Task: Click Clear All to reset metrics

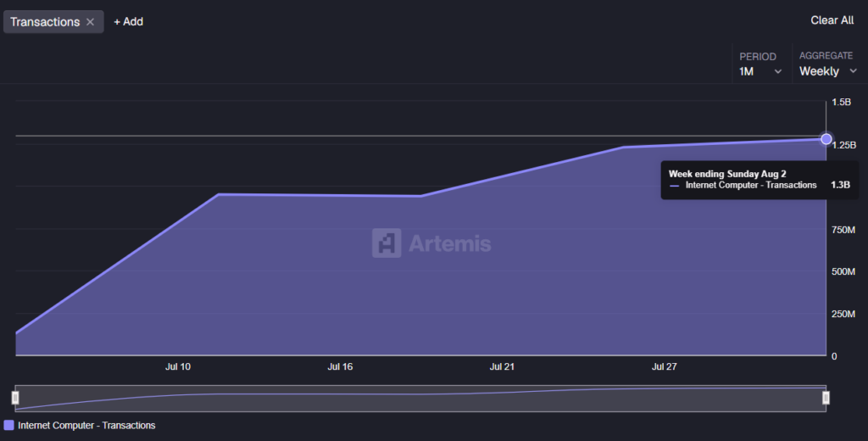Action: (832, 20)
